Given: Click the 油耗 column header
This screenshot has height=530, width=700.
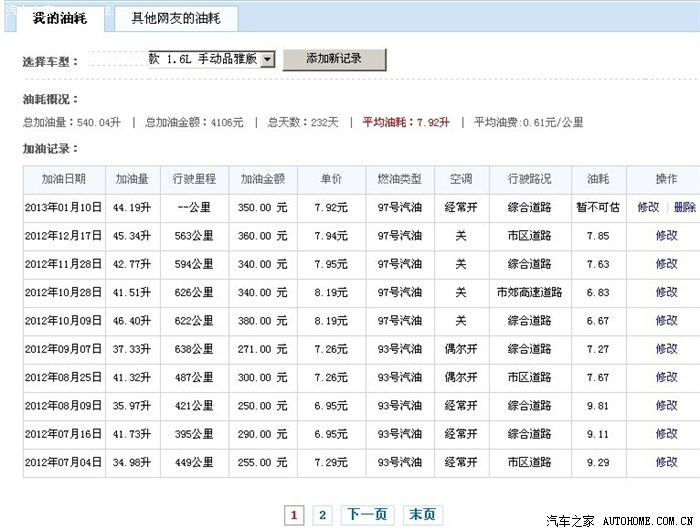Looking at the screenshot, I should [598, 179].
